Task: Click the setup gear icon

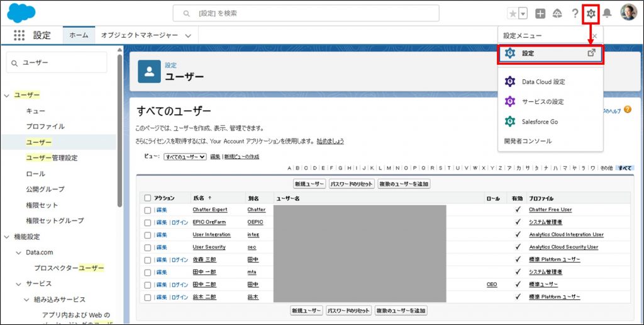Action: [591, 13]
